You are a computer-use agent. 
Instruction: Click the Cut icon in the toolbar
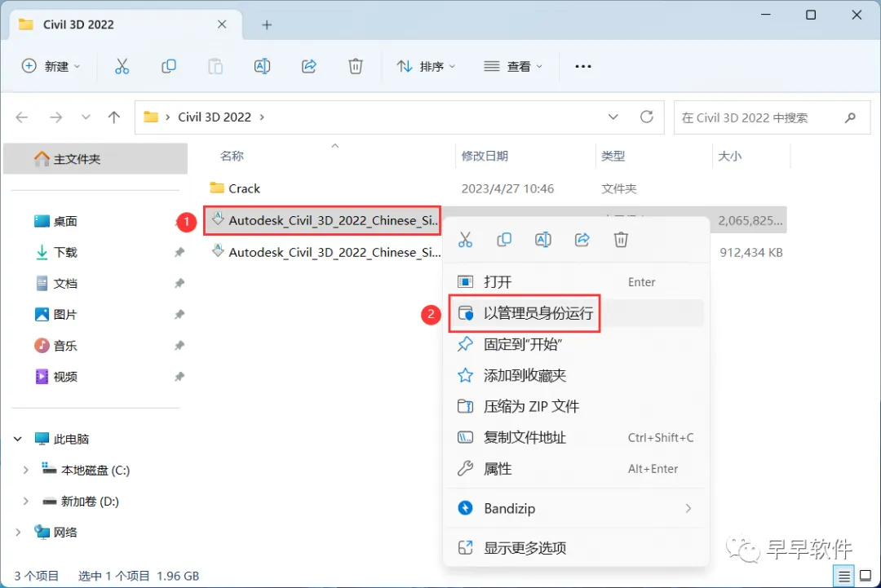pyautogui.click(x=122, y=66)
